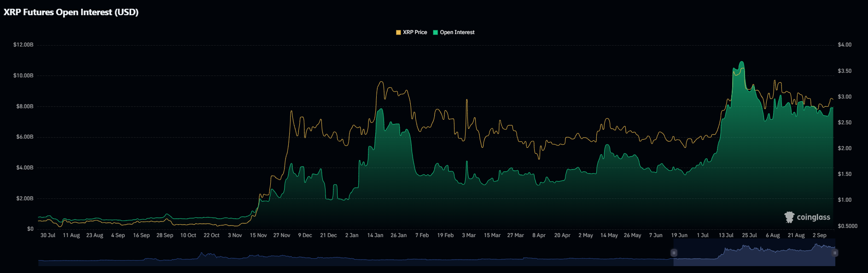868x273 pixels.
Task: Click the $0.5000 right axis label
Action: [847, 226]
